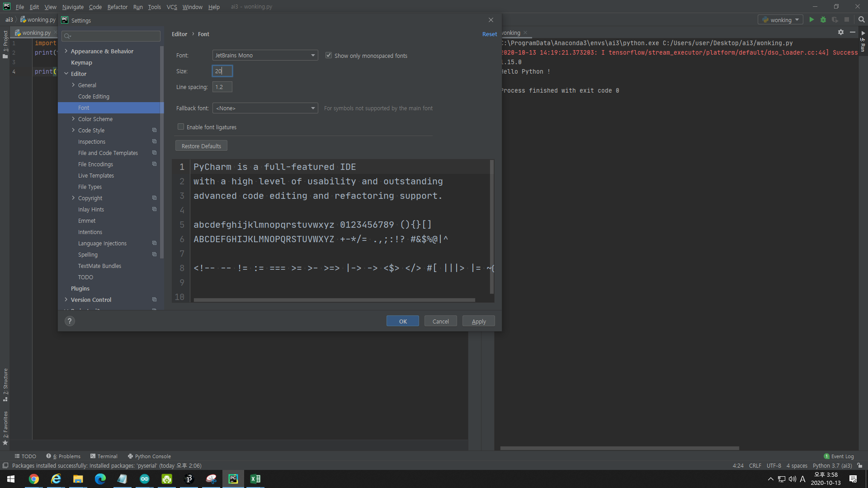Click the green Run button in toolbar
This screenshot has height=488, width=868.
click(811, 20)
